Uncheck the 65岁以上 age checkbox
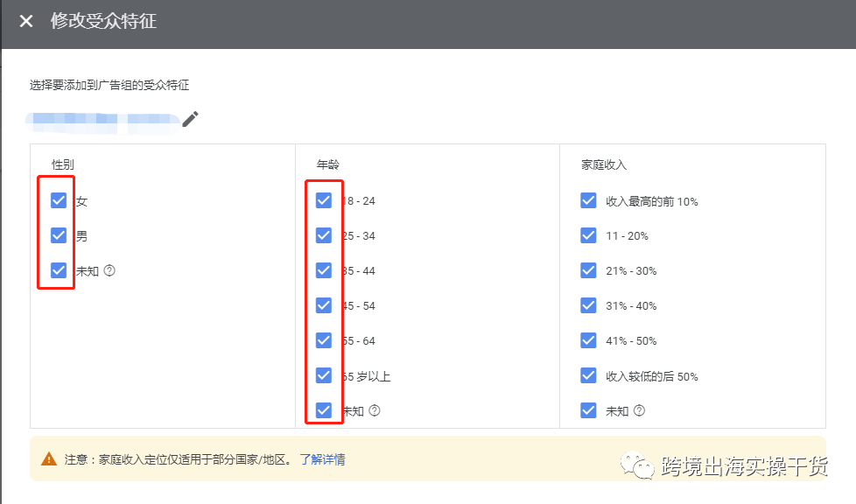This screenshot has height=504, width=856. [324, 375]
